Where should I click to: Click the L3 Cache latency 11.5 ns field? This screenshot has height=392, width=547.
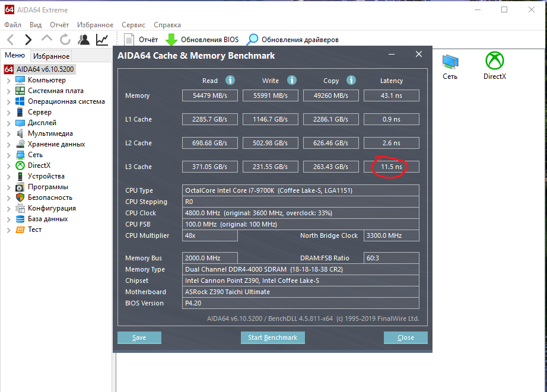(392, 167)
